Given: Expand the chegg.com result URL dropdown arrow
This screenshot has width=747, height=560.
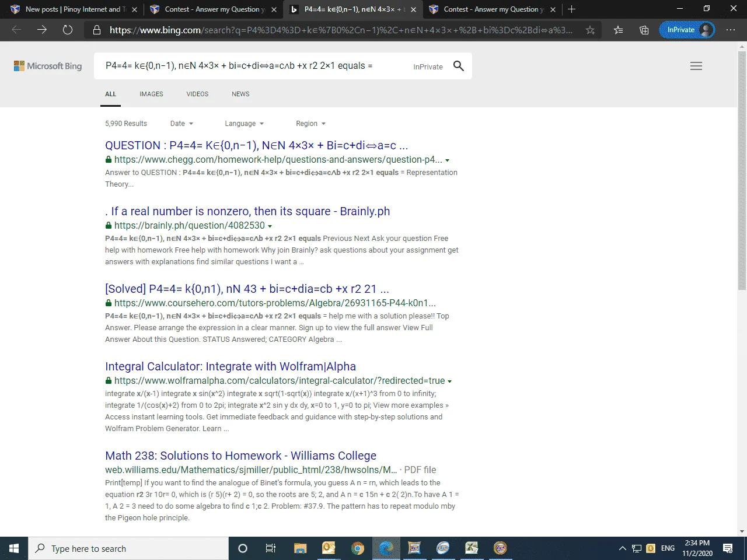Looking at the screenshot, I should point(448,160).
